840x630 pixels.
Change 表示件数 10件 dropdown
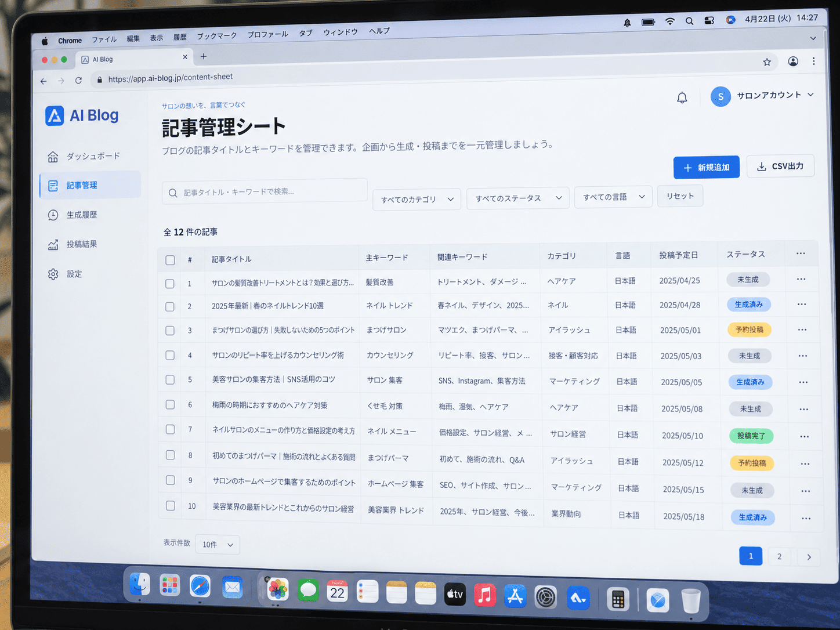click(218, 545)
